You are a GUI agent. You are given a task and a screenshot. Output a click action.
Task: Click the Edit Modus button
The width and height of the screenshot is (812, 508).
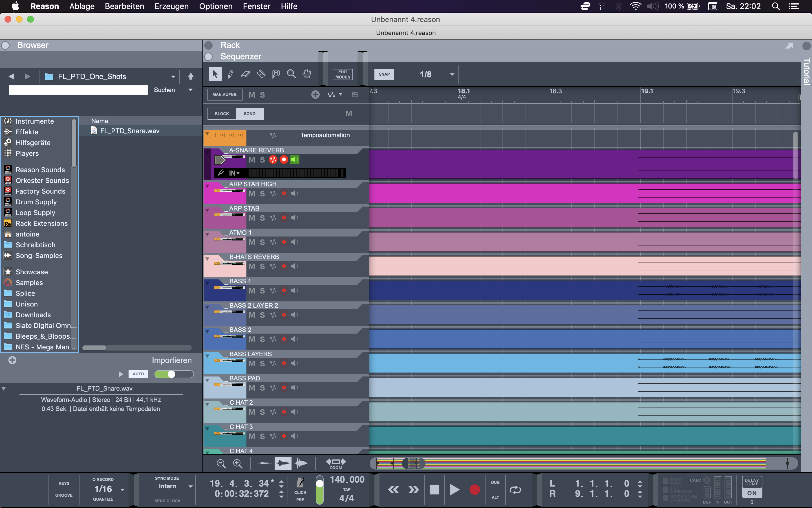(x=343, y=74)
